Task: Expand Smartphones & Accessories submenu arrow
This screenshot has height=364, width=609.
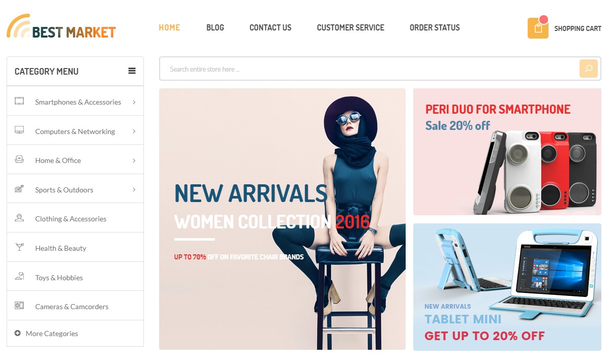Action: (x=134, y=102)
